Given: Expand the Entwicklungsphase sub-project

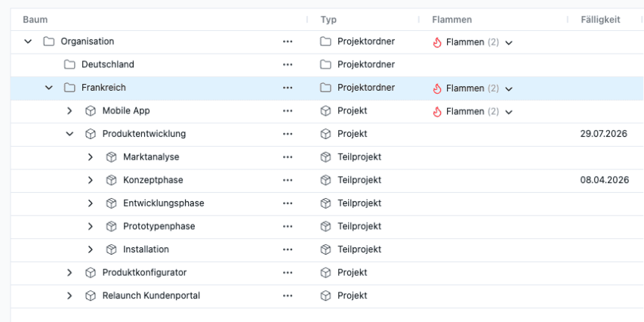Looking at the screenshot, I should pos(91,203).
